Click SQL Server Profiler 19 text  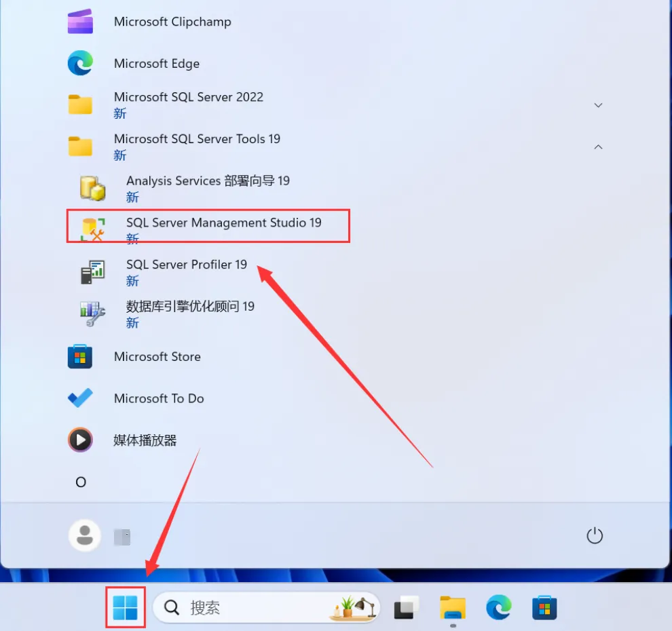187,265
